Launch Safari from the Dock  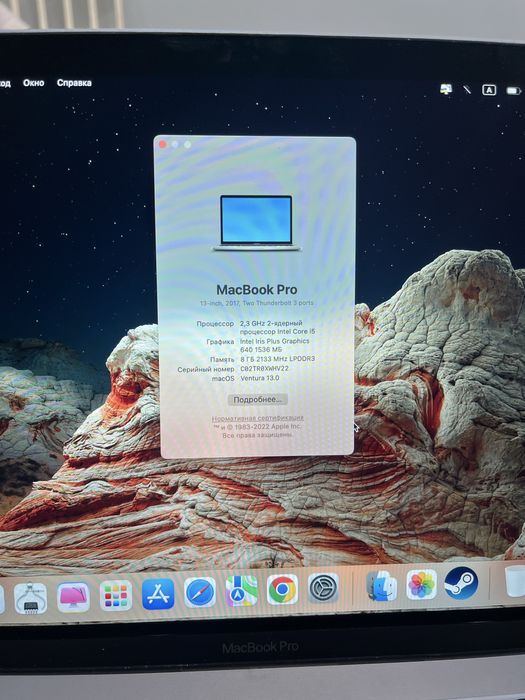[x=200, y=592]
